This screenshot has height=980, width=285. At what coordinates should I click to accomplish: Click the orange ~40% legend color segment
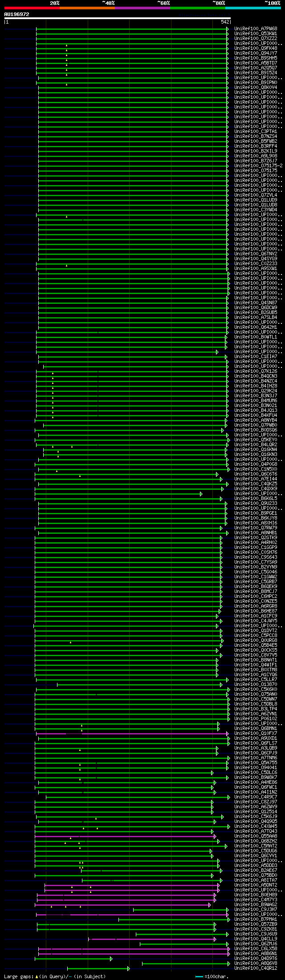(x=87, y=8)
